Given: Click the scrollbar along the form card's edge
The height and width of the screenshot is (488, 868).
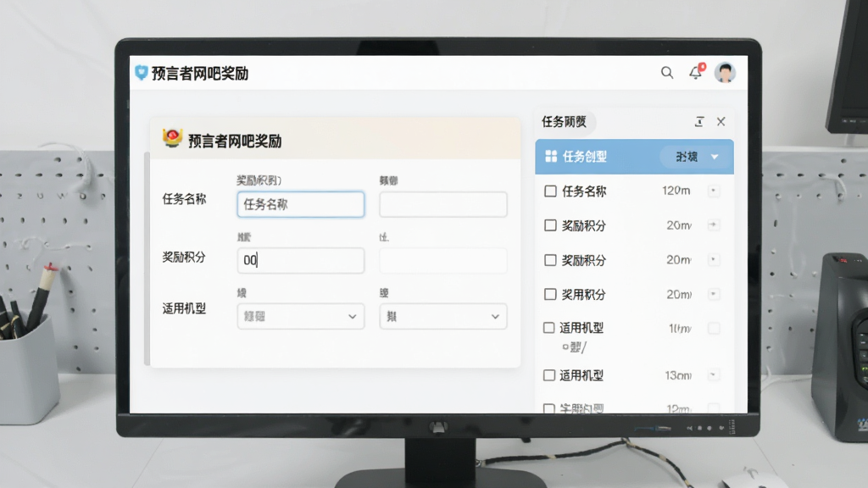Looking at the screenshot, I should pyautogui.click(x=147, y=258).
